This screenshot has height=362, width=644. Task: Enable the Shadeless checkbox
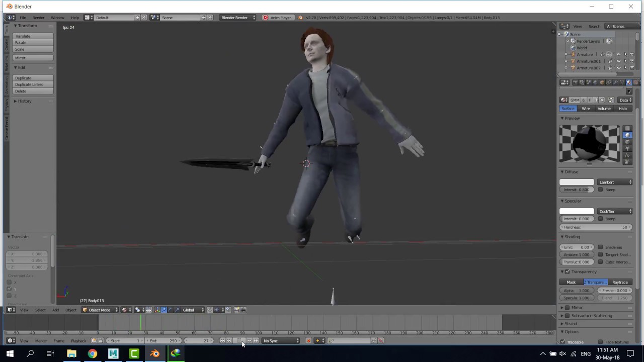point(600,247)
